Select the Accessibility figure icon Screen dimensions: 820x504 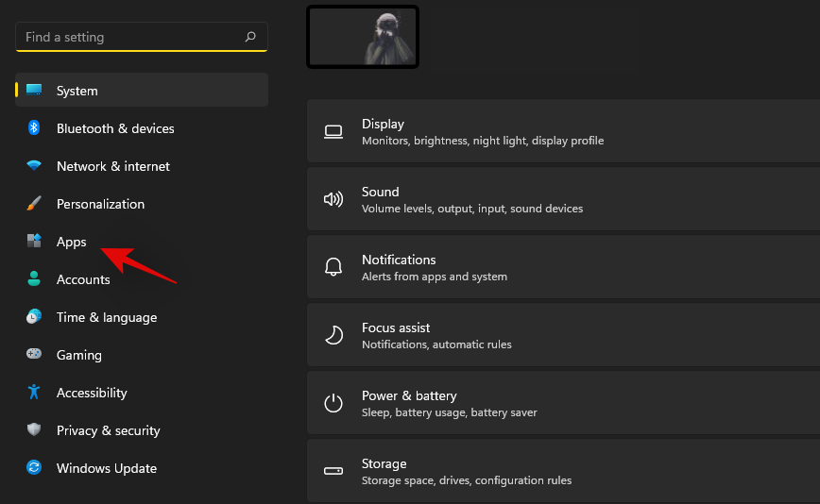pyautogui.click(x=34, y=393)
